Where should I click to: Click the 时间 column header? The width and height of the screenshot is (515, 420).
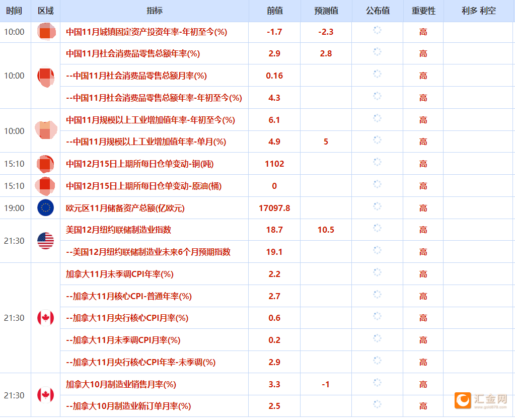pos(15,11)
